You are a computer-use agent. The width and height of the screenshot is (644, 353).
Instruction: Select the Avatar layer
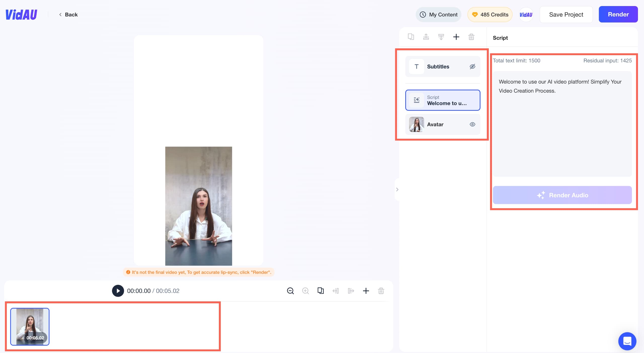[x=442, y=124]
